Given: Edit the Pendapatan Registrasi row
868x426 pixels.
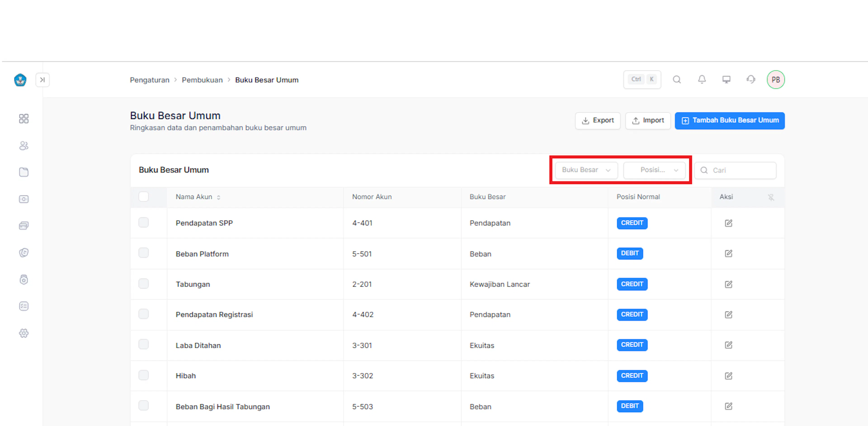Looking at the screenshot, I should click(729, 314).
